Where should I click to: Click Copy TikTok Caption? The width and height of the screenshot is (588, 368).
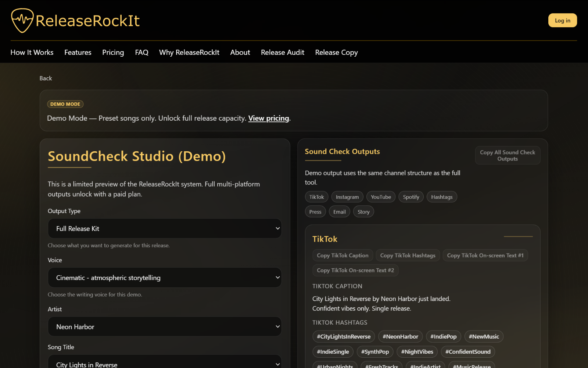coord(342,255)
